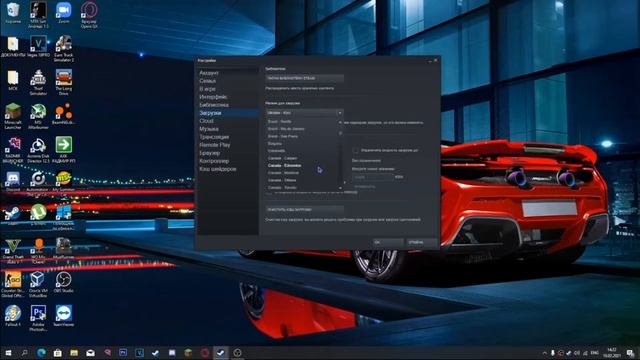Click region list scroll-up arrow
640x360 pixels.
point(340,122)
